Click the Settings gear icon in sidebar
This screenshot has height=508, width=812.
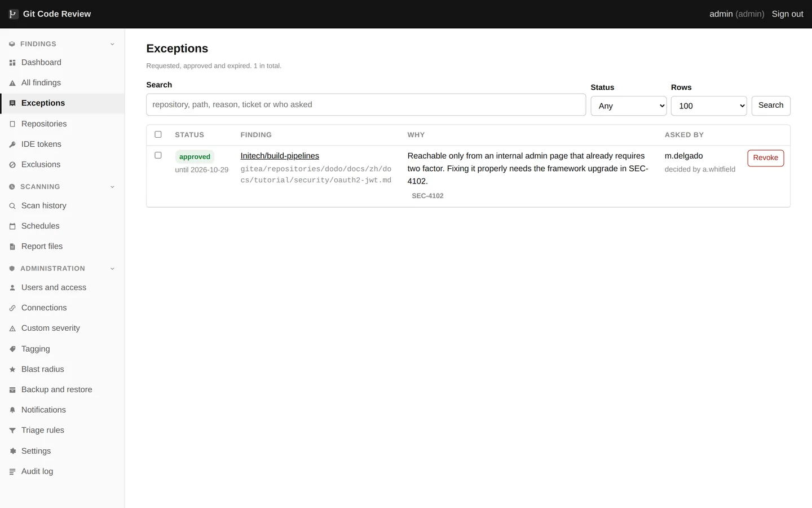[x=12, y=451]
